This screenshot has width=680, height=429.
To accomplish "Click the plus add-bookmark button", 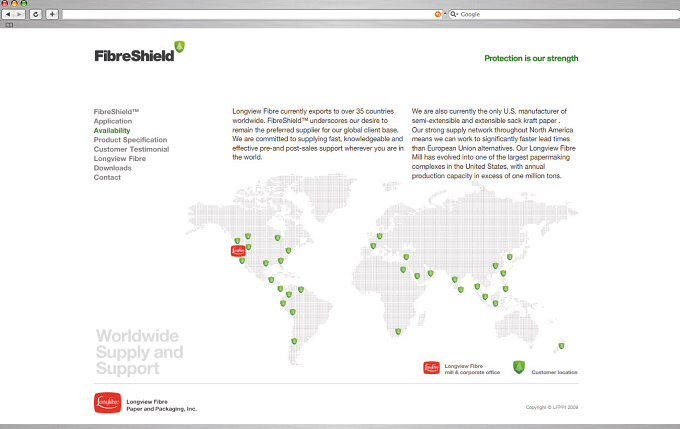I will tap(52, 14).
